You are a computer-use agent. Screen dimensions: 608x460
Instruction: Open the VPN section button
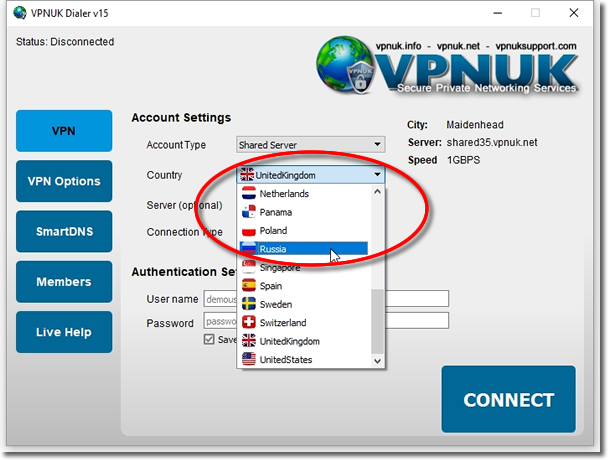pyautogui.click(x=64, y=131)
